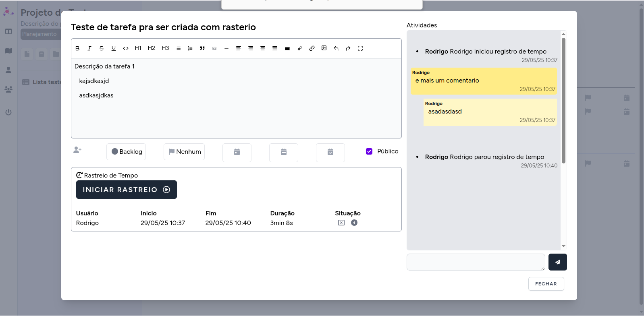Click the task title 'Teste de tarefa pra ser criada com rasterio'
Viewport: 644px width, 316px height.
click(163, 27)
